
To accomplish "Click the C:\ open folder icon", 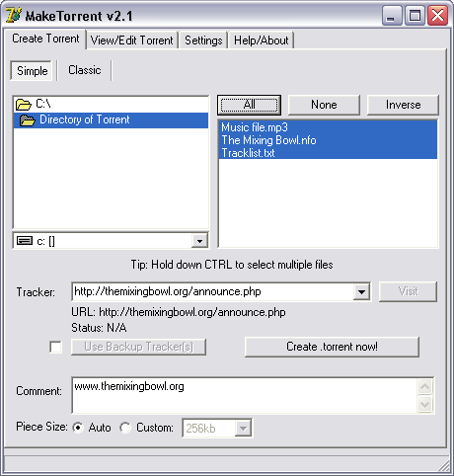I will [x=24, y=105].
